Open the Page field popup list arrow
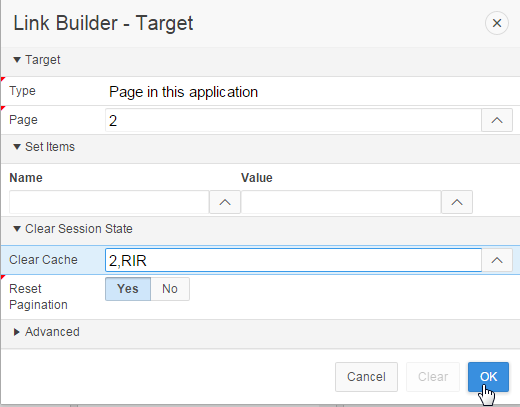The width and height of the screenshot is (520, 407). click(497, 120)
